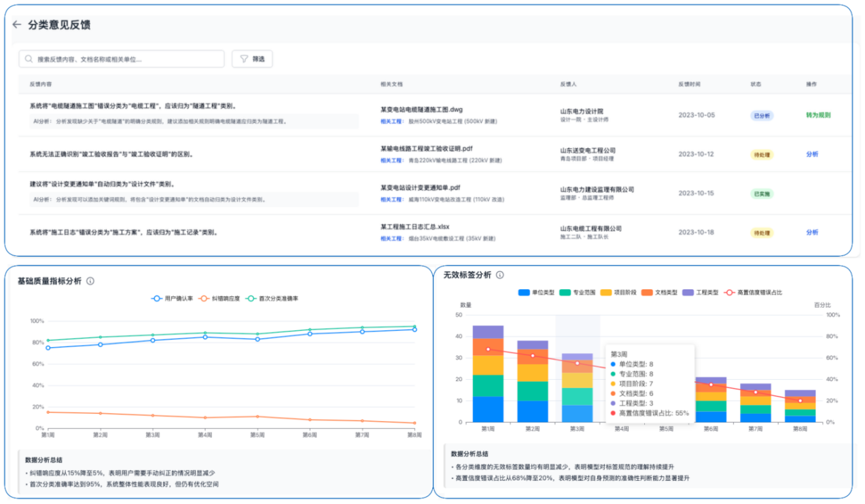The image size is (865, 504).
Task: Click 分析 for the 竣工验收报告 feedback row
Action: (812, 154)
